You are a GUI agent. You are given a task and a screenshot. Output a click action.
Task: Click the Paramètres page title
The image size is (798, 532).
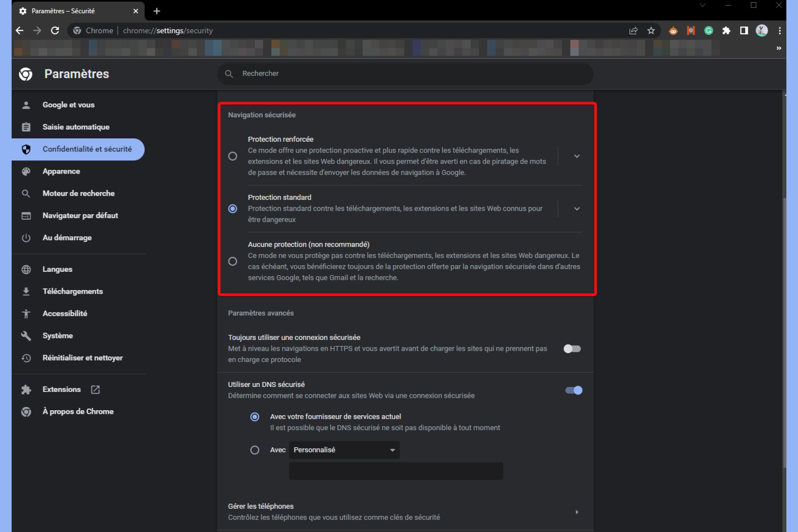point(77,74)
